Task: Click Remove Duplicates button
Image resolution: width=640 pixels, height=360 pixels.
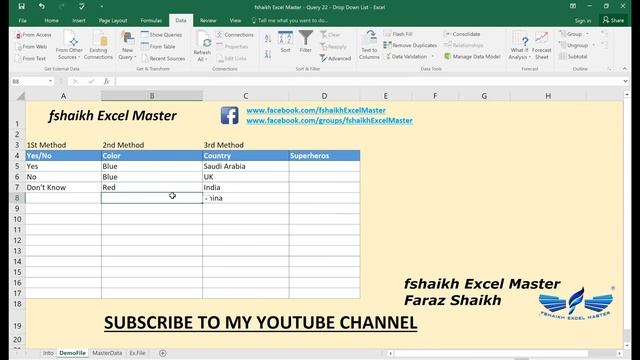Action: 410,45
